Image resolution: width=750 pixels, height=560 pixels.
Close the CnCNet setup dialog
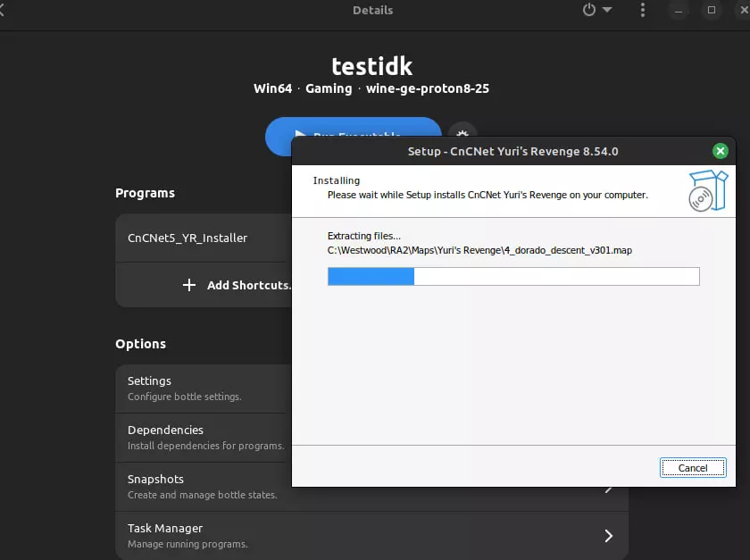(x=720, y=151)
